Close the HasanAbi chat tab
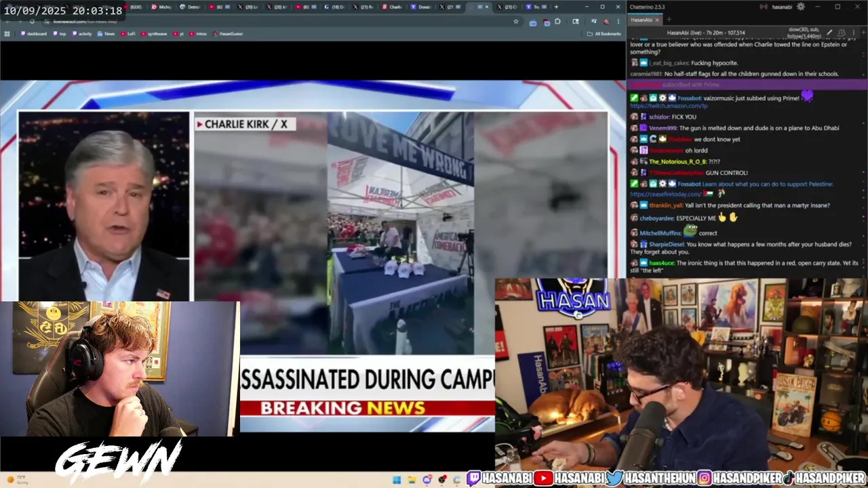868x488 pixels. [657, 20]
